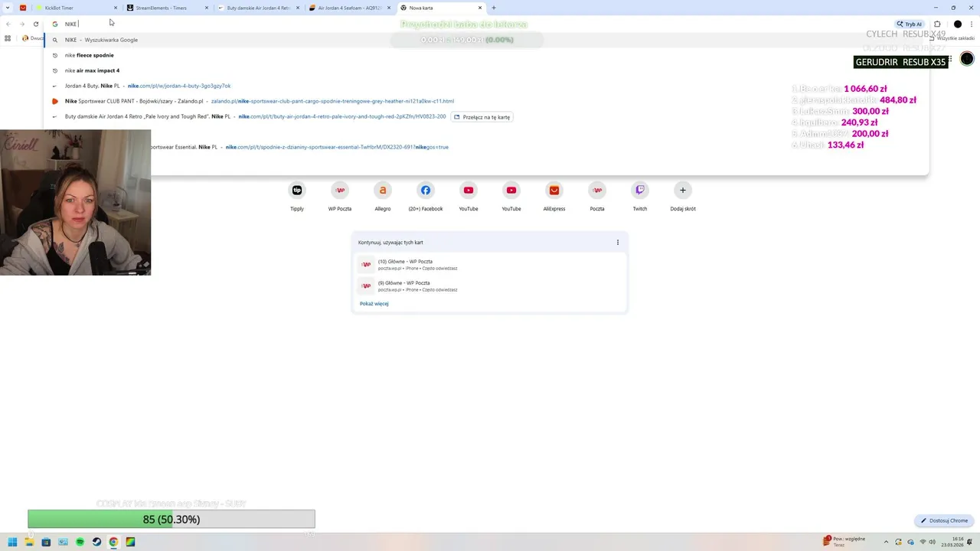Image resolution: width=980 pixels, height=551 pixels.
Task: Select NIKE - Wyszukiwarka Google suggestion
Action: (x=486, y=40)
